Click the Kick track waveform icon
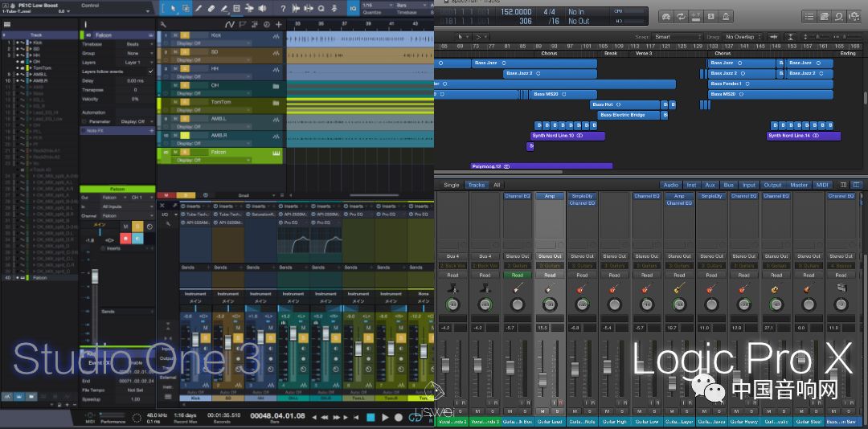 coord(276,36)
